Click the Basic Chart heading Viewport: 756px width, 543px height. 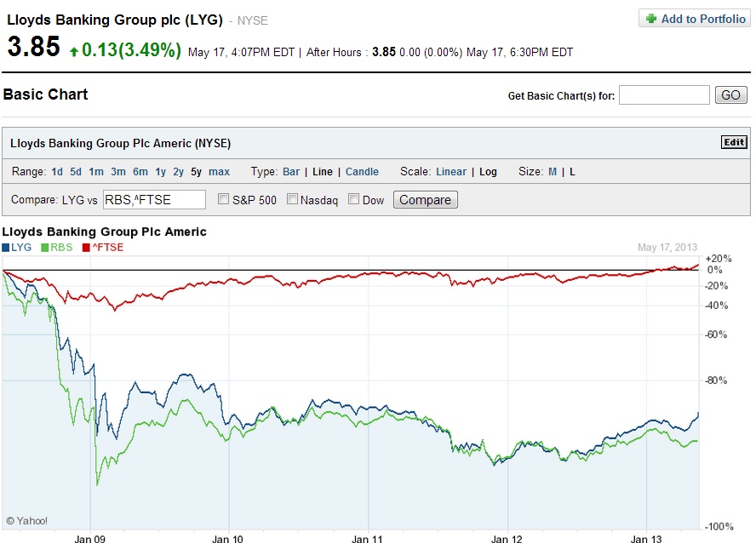click(x=46, y=94)
